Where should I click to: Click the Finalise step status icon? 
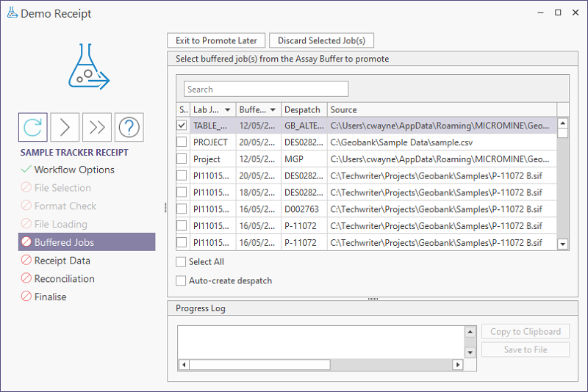[26, 297]
